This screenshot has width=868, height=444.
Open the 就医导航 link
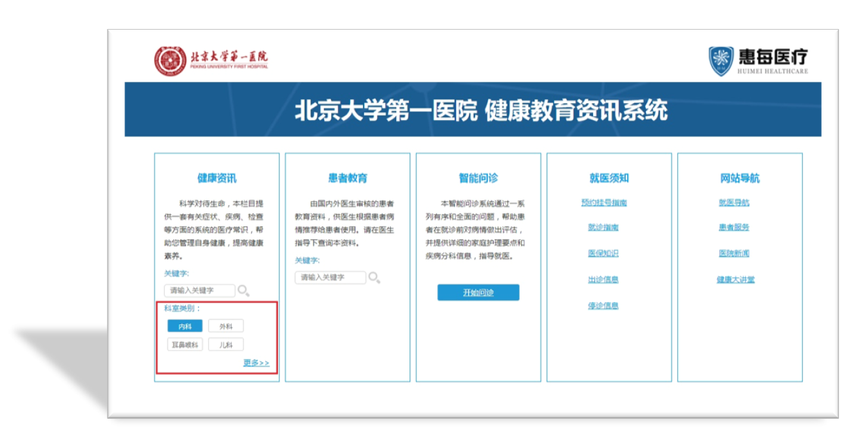pos(734,202)
